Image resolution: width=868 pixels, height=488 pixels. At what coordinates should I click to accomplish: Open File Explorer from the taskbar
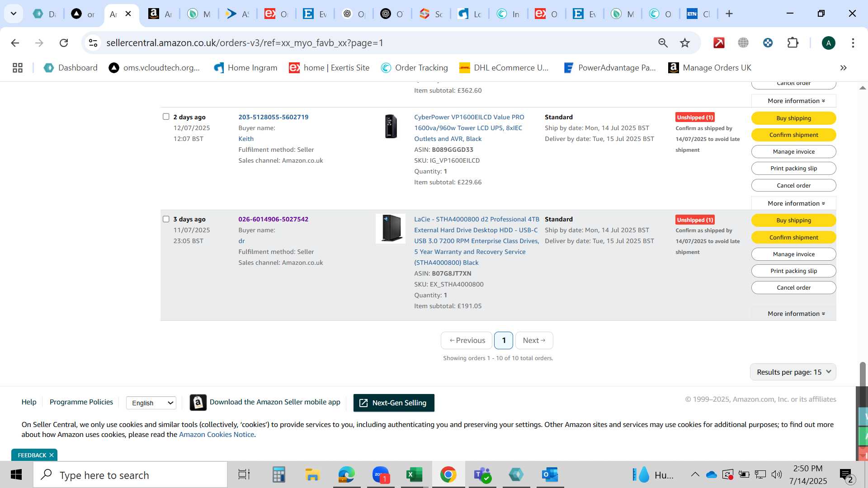(x=312, y=475)
